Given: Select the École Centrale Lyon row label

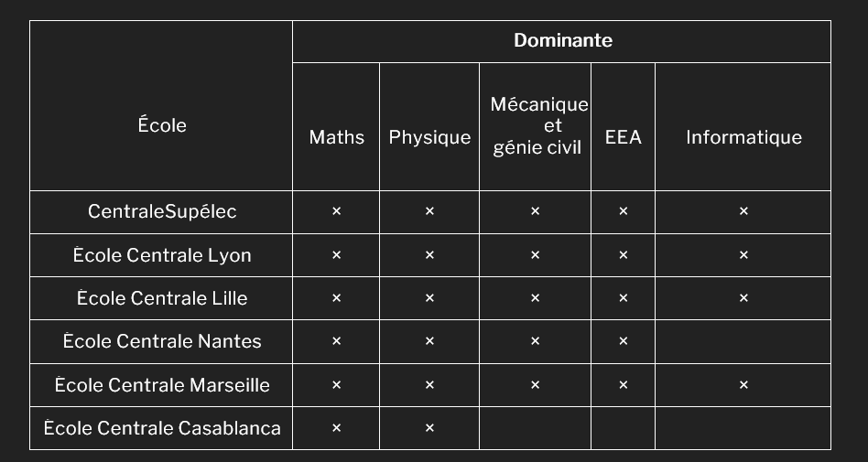Looking at the screenshot, I should (x=162, y=255).
